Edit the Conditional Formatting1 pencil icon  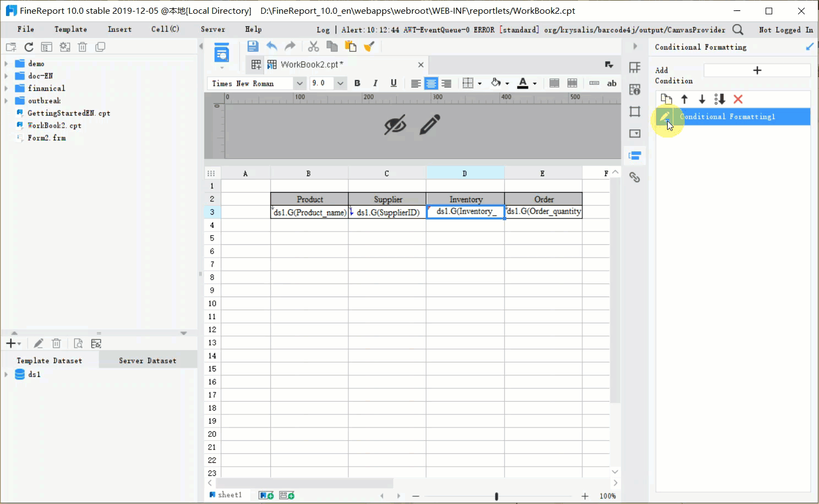tap(665, 116)
